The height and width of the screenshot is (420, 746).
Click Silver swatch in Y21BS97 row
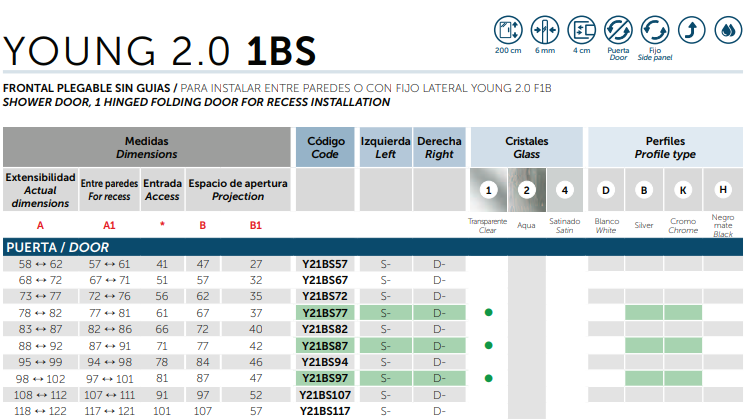(644, 378)
